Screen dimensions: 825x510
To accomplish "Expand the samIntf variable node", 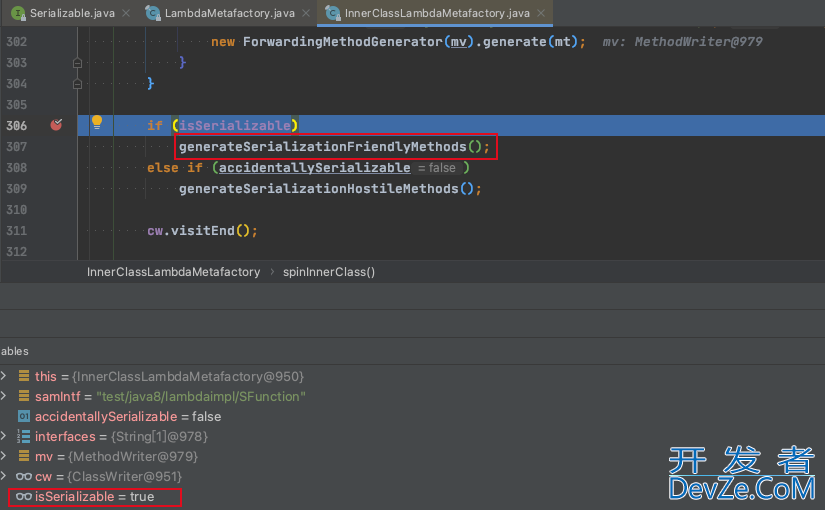I will click(x=4, y=396).
